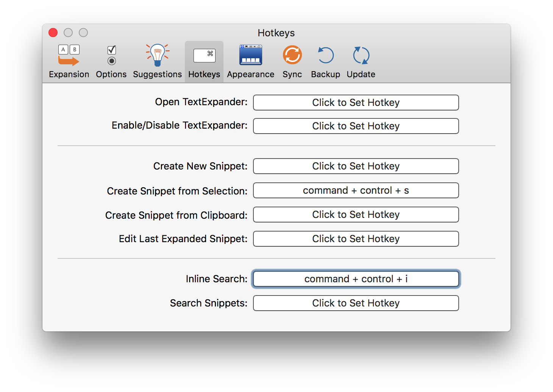Go to the Sync settings

(292, 61)
